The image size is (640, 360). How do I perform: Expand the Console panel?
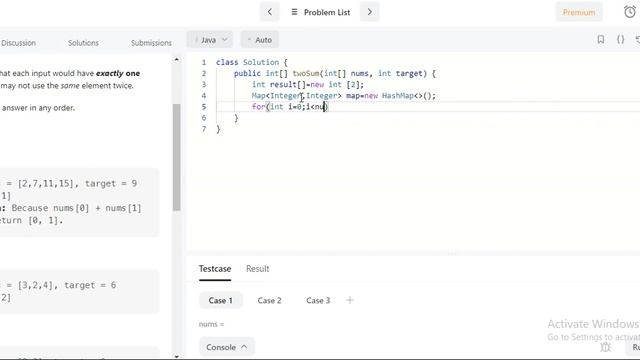[x=227, y=347]
